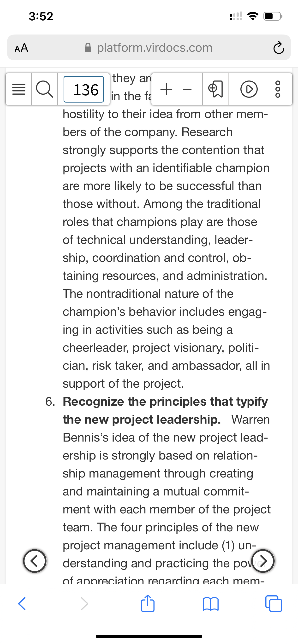The height and width of the screenshot is (644, 298).
Task: Open the Safari share sheet
Action: tap(148, 603)
